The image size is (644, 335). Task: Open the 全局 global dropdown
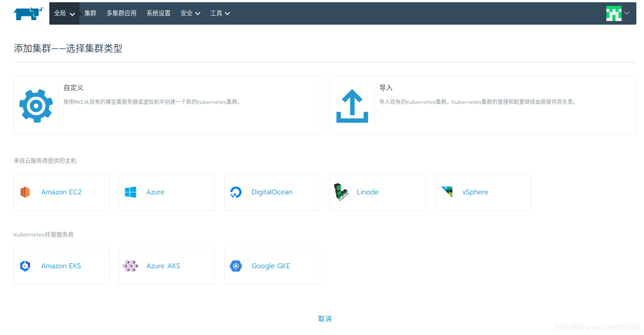(64, 13)
